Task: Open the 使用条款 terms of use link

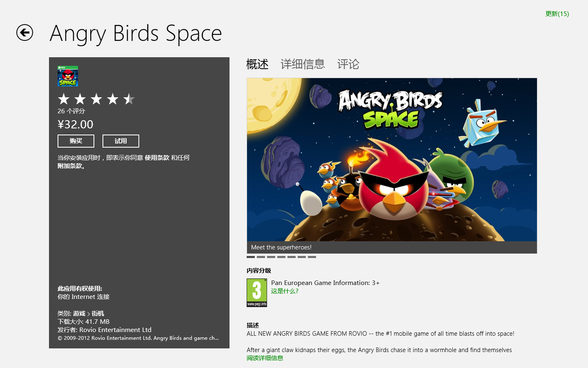Action: (157, 158)
